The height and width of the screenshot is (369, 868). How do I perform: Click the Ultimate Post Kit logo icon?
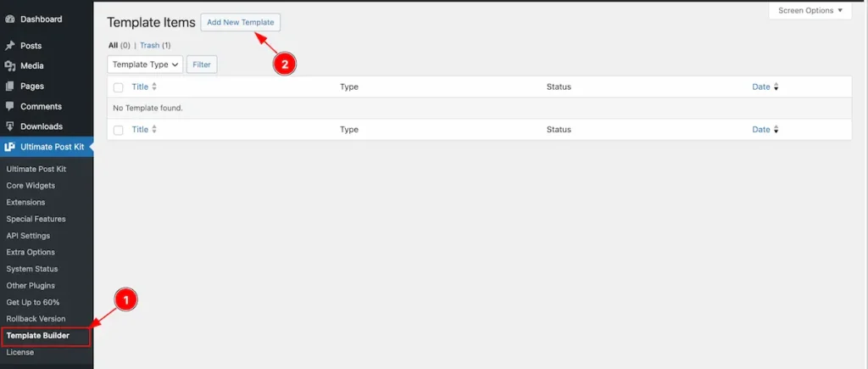(x=10, y=148)
